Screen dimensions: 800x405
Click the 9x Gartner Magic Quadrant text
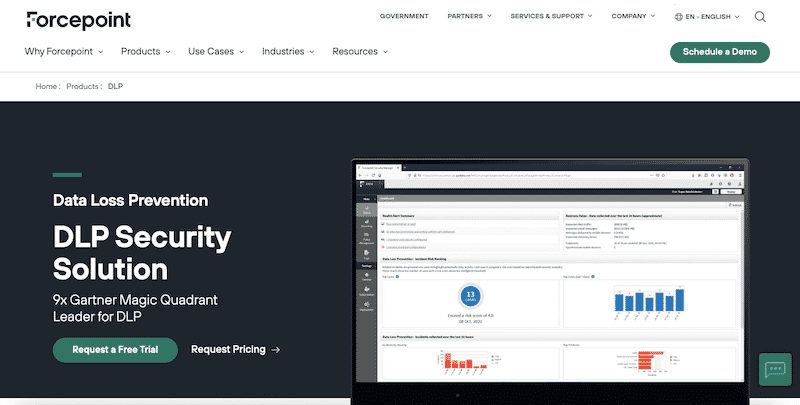(x=135, y=308)
